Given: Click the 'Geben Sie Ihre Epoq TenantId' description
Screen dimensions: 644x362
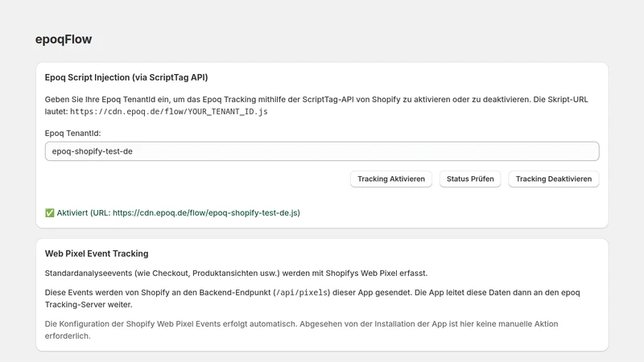Looking at the screenshot, I should point(316,105).
